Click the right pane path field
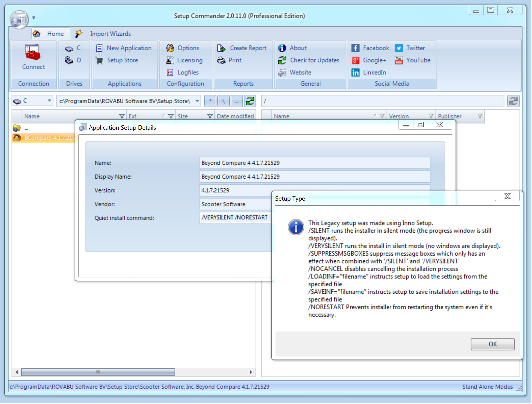Image resolution: width=532 pixels, height=404 pixels. (x=383, y=101)
